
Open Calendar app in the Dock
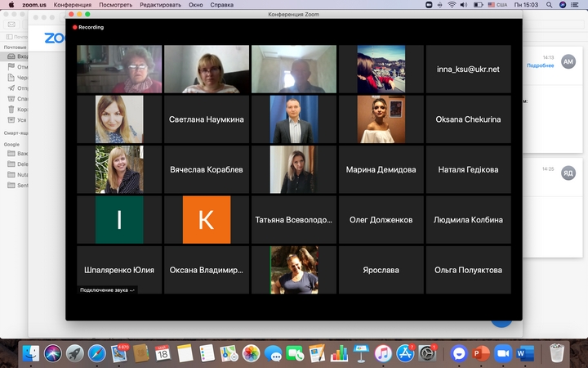[x=163, y=353]
